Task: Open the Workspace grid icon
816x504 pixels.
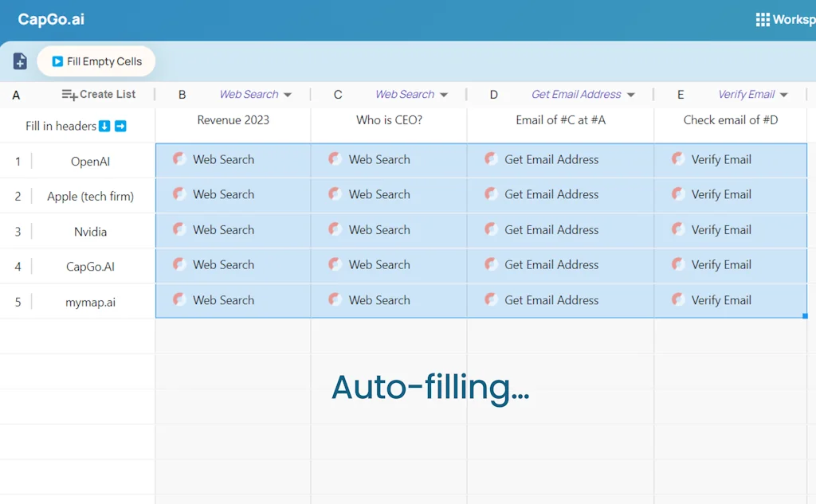Action: tap(763, 18)
